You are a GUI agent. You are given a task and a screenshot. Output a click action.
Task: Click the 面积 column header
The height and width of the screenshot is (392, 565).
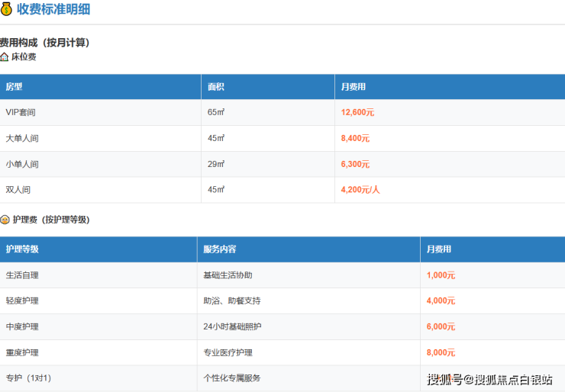click(216, 87)
